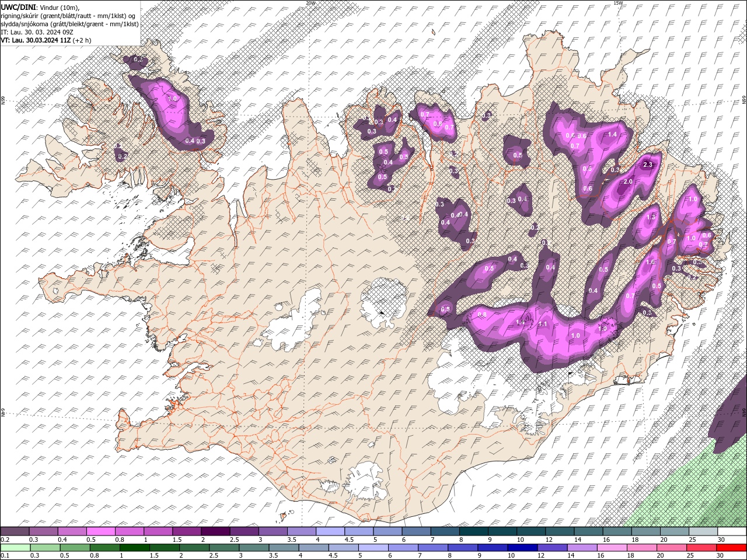Click the 15W longitude label at top
Image resolution: width=747 pixels, height=560 pixels.
pyautogui.click(x=618, y=3)
